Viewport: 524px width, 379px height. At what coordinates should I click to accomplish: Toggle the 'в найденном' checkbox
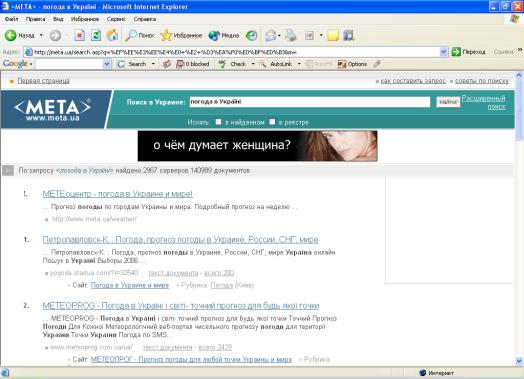(218, 122)
